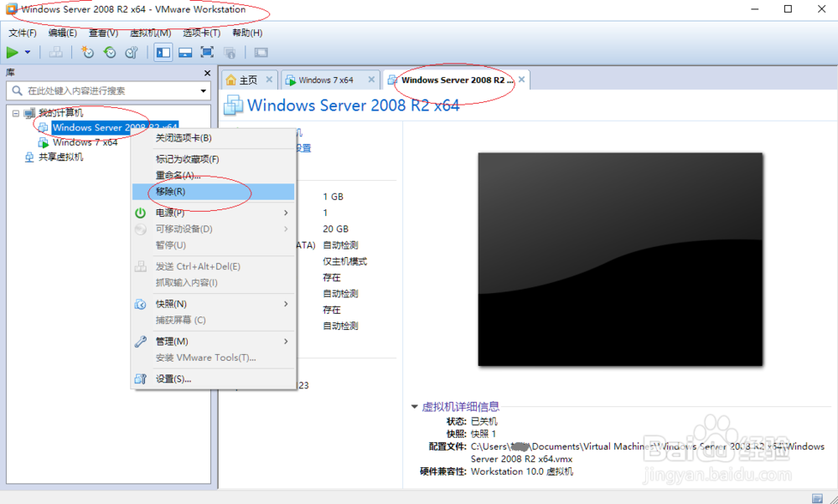The image size is (838, 504).
Task: Switch to the 主页 tab
Action: (248, 80)
